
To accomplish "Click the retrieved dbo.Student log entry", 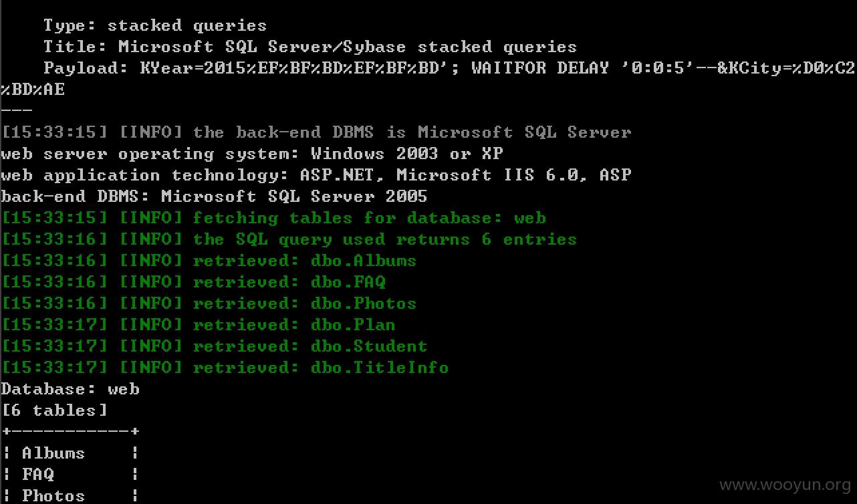I will pos(214,346).
